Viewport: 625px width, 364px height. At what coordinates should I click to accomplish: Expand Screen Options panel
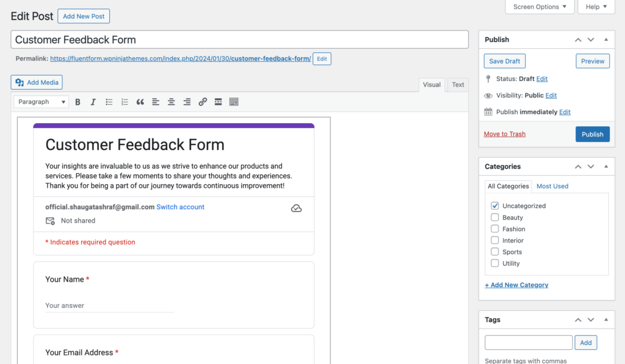click(540, 7)
